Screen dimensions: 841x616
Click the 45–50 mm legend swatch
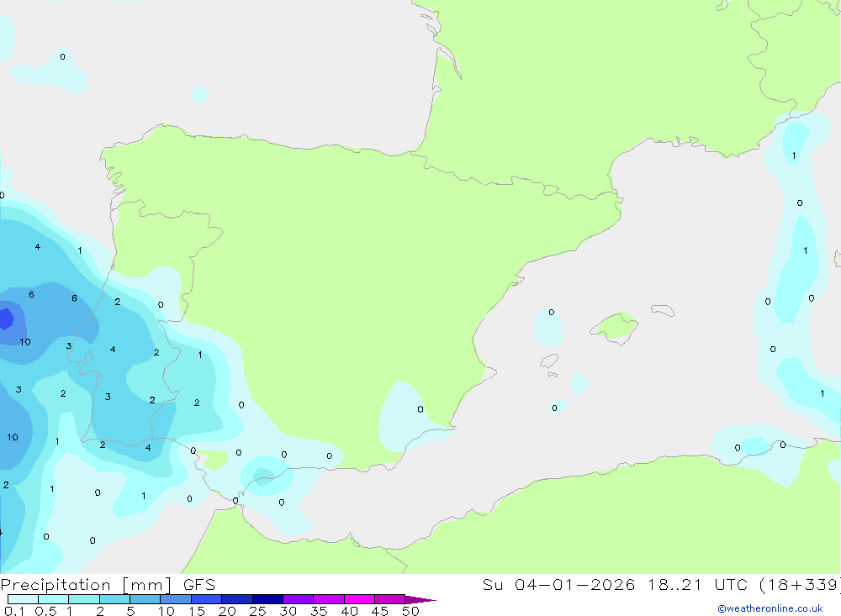[390, 599]
